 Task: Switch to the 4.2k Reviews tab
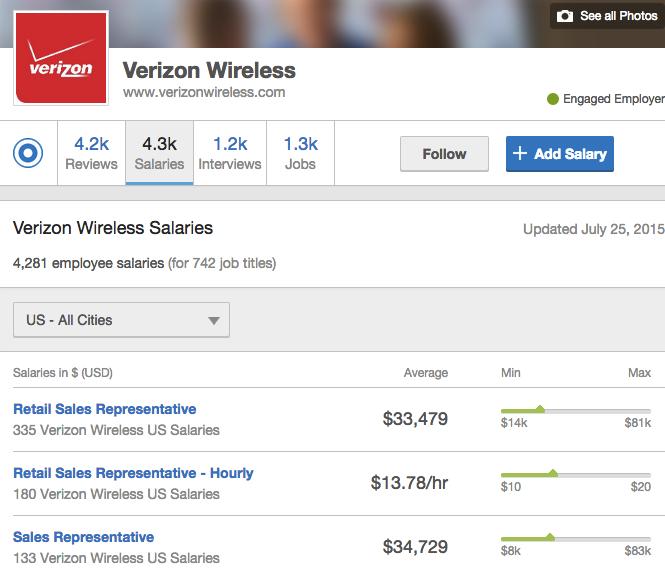click(x=92, y=153)
